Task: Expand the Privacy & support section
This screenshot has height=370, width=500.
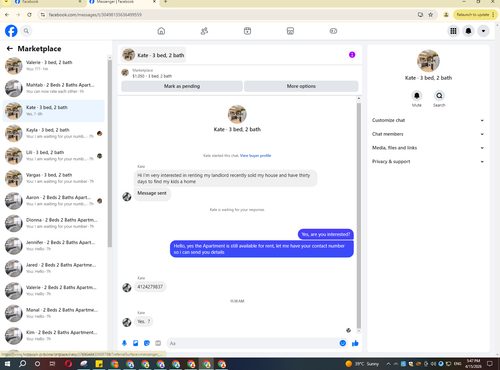Action: click(428, 161)
